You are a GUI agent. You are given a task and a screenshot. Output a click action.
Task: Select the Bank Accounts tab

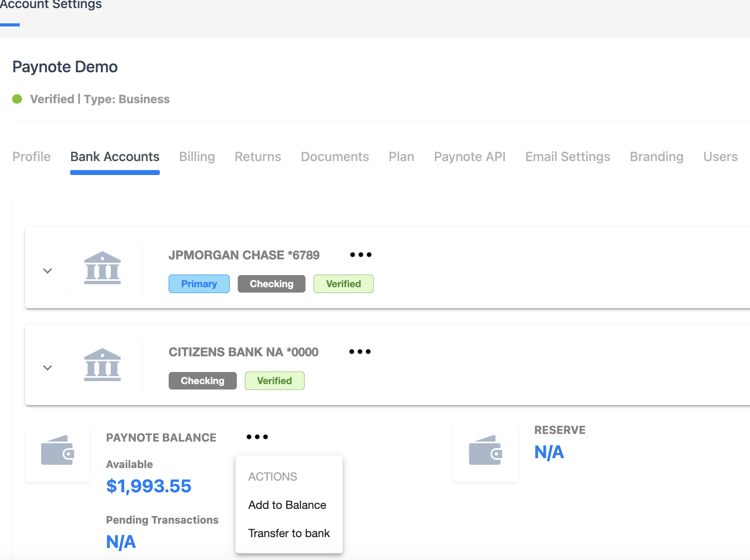coord(115,157)
